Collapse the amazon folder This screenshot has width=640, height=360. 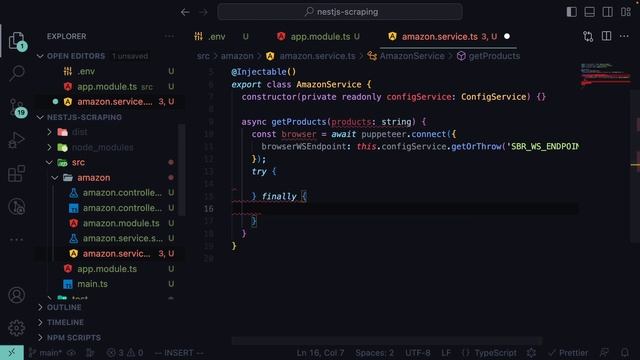click(93, 178)
